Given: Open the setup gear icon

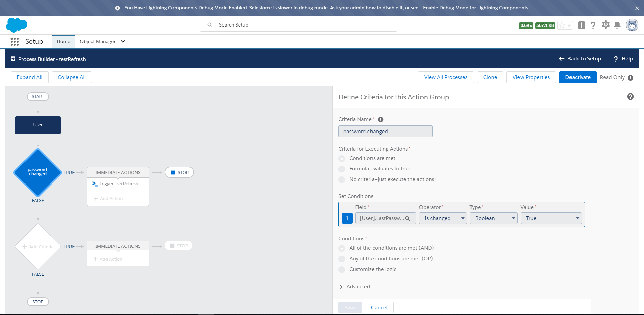Looking at the screenshot, I should pyautogui.click(x=606, y=25).
